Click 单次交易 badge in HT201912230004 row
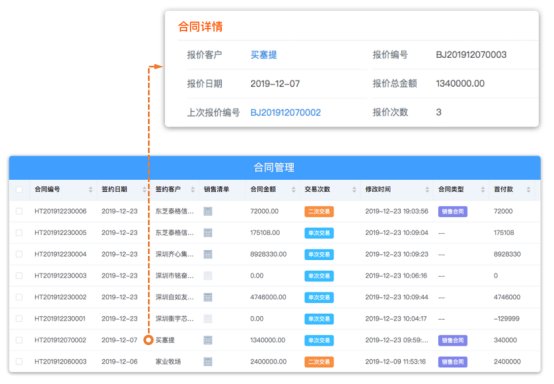The image size is (554, 384). click(x=319, y=255)
